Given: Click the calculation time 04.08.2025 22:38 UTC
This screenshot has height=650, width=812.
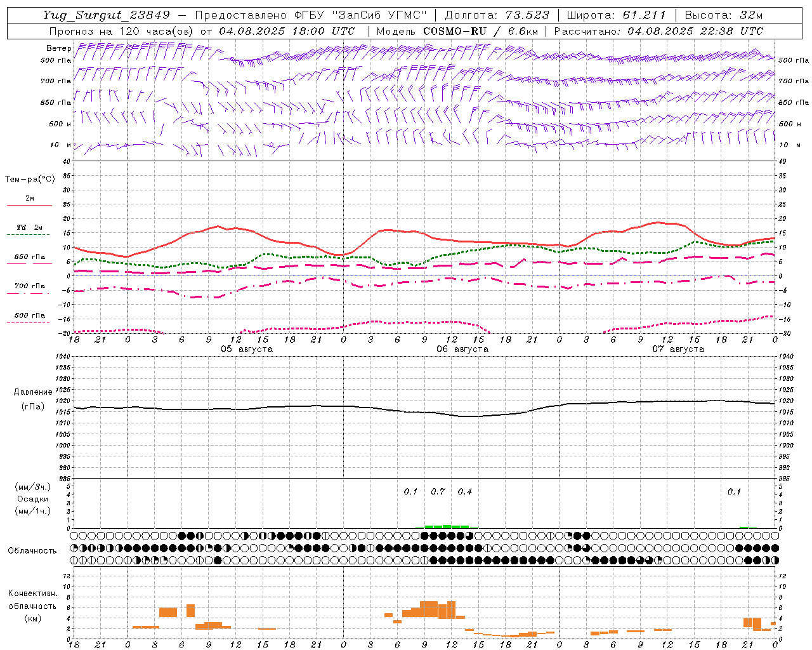Looking at the screenshot, I should tap(695, 31).
